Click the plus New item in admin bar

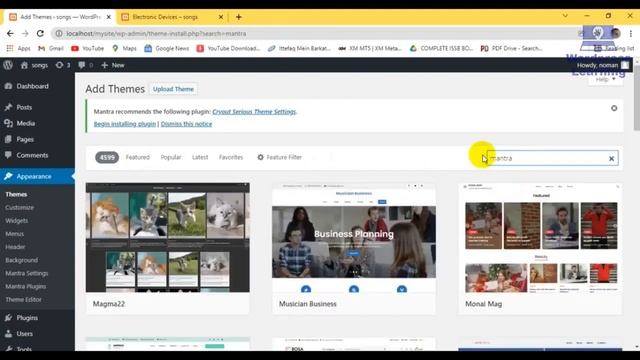113,65
